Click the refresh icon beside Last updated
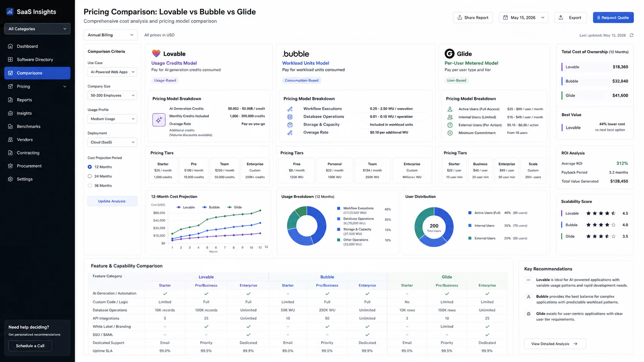 [x=632, y=35]
